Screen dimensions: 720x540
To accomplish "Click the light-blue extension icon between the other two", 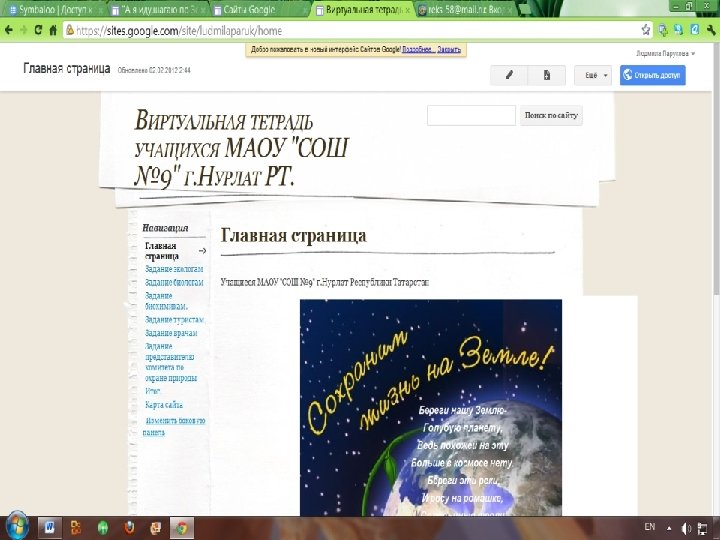I will pyautogui.click(x=678, y=30).
